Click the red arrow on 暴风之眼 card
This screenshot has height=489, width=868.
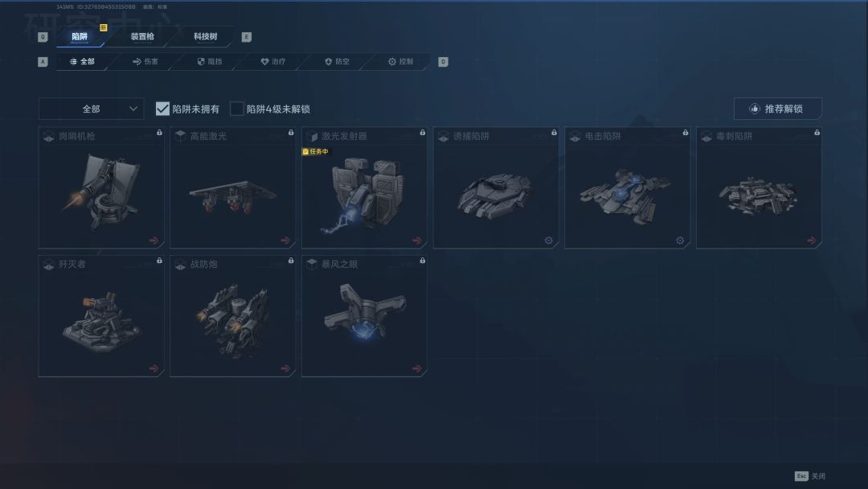tap(417, 368)
